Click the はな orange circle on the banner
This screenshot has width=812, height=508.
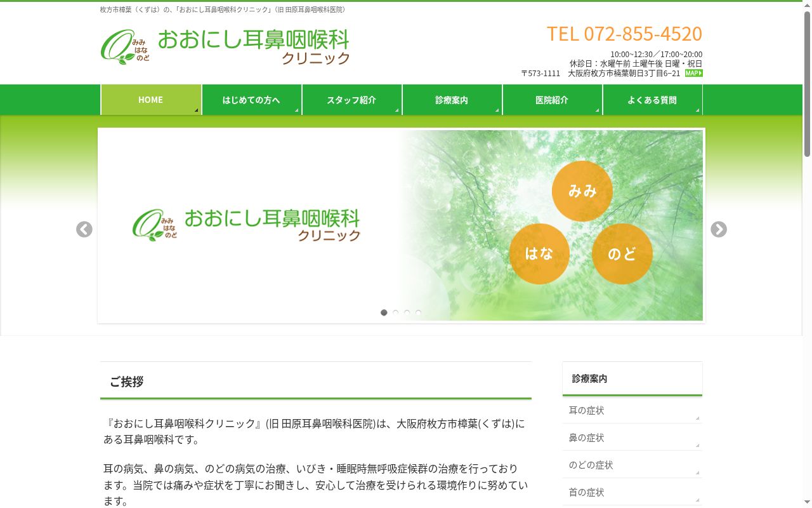tap(539, 254)
